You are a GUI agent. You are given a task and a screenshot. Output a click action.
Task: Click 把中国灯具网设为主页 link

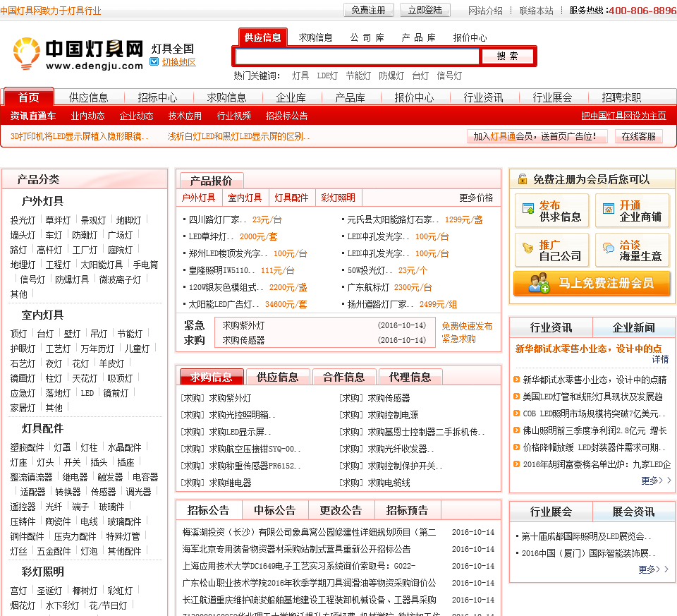[623, 116]
